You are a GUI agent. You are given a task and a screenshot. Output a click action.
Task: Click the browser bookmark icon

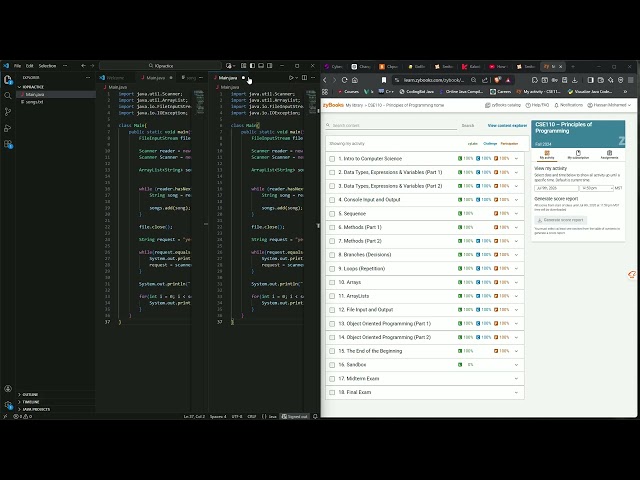pyautogui.click(x=384, y=80)
